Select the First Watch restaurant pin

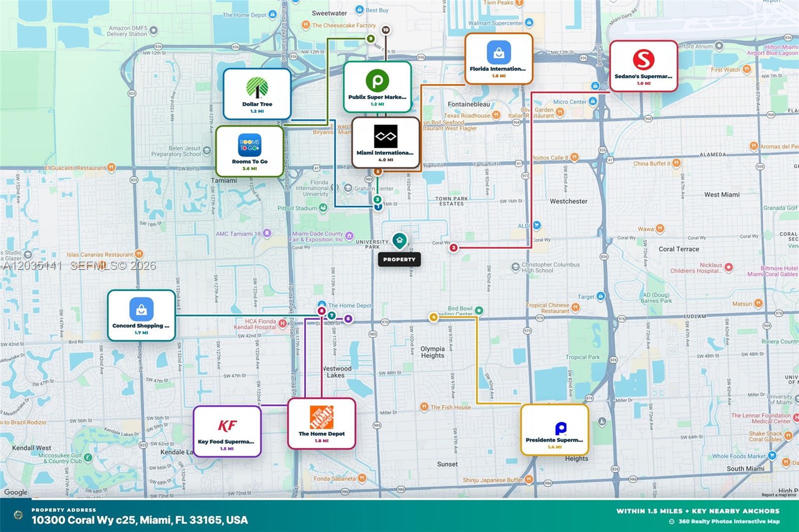coord(747,69)
